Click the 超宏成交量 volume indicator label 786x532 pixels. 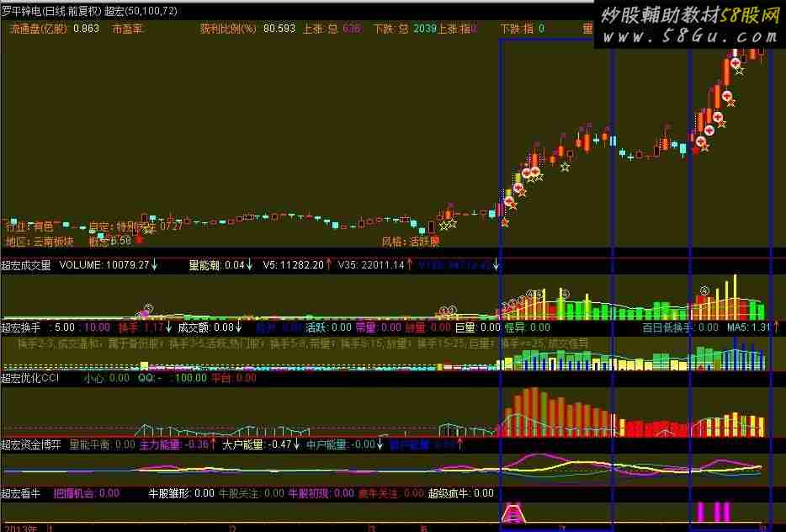[x=26, y=264]
